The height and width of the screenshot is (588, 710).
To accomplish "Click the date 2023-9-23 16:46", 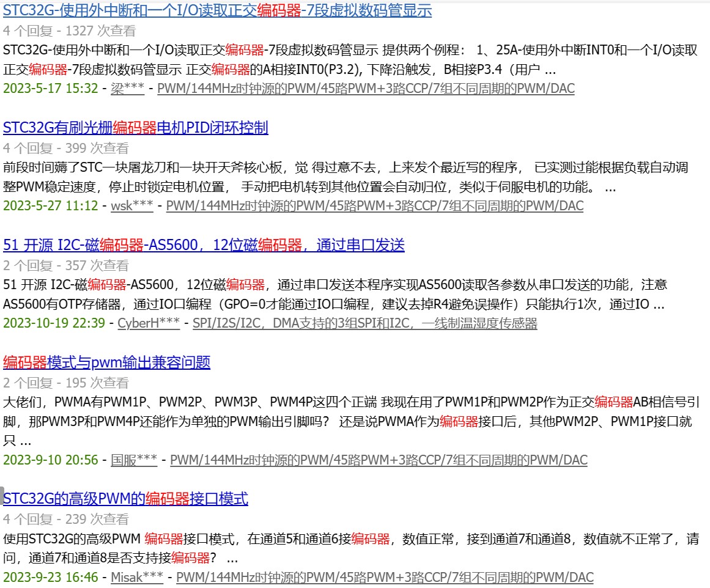I will coord(50,577).
